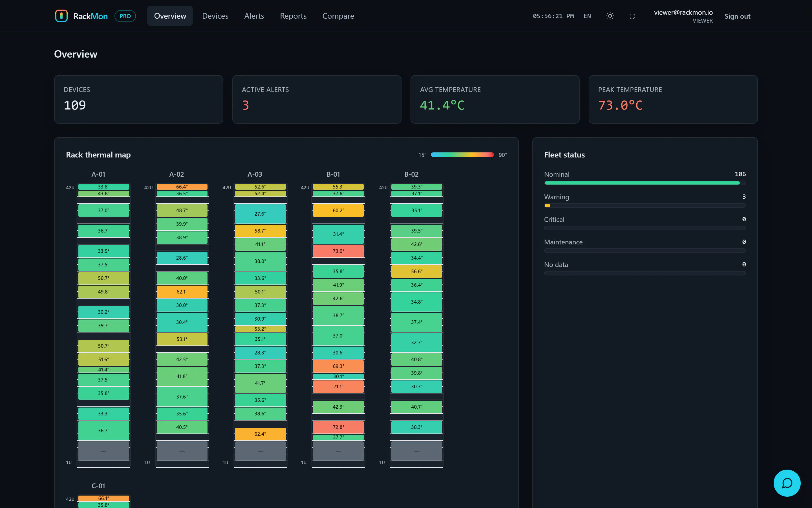812x508 pixels.
Task: Select the 53.2° device in rack A-03
Action: [x=260, y=329]
